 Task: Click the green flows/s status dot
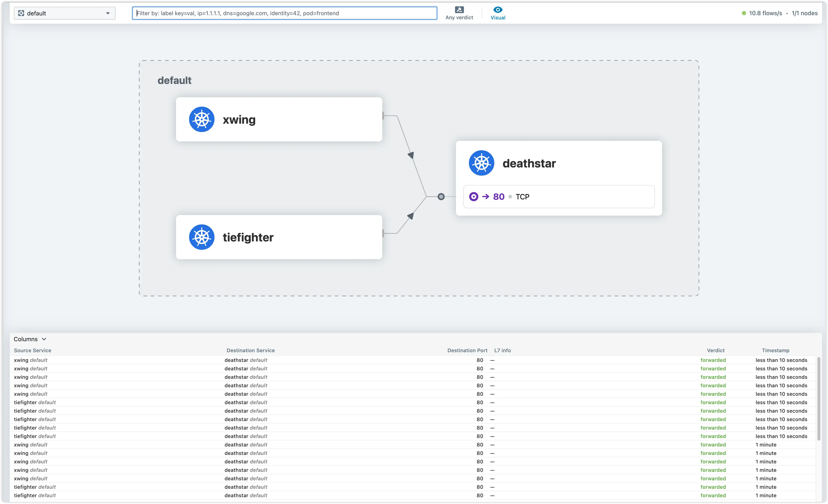(x=744, y=13)
